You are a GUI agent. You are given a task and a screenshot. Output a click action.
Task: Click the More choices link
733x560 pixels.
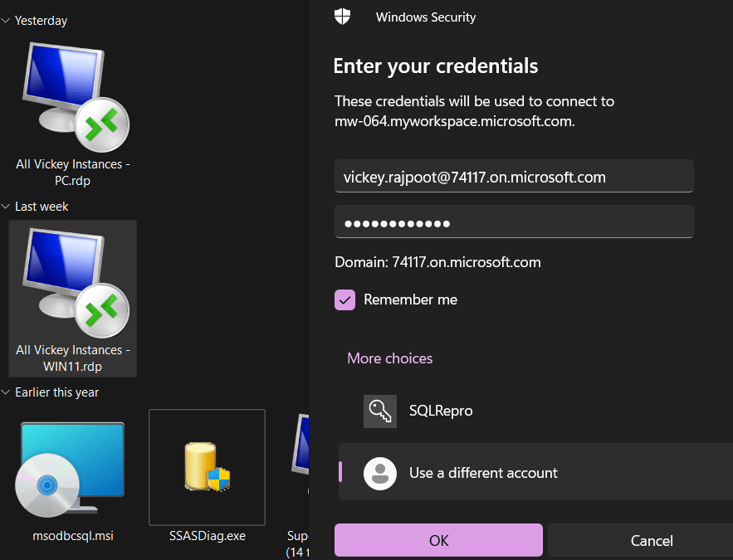click(390, 358)
